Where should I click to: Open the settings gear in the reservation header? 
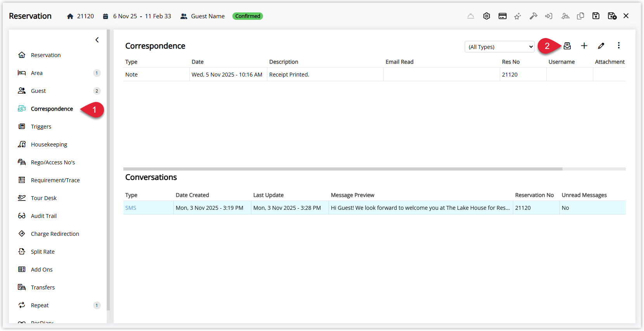[x=486, y=16]
